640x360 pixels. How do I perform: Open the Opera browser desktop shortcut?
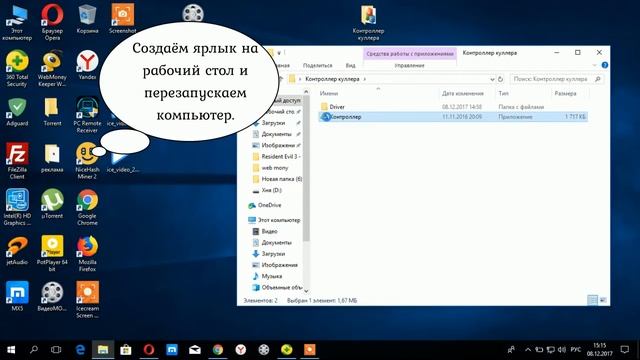(x=52, y=22)
